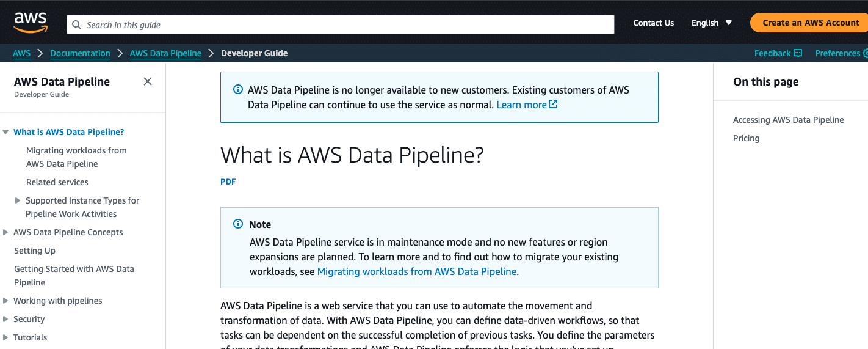Click the info icon in the availability banner
Viewport: 868px width, 349px height.
point(238,90)
